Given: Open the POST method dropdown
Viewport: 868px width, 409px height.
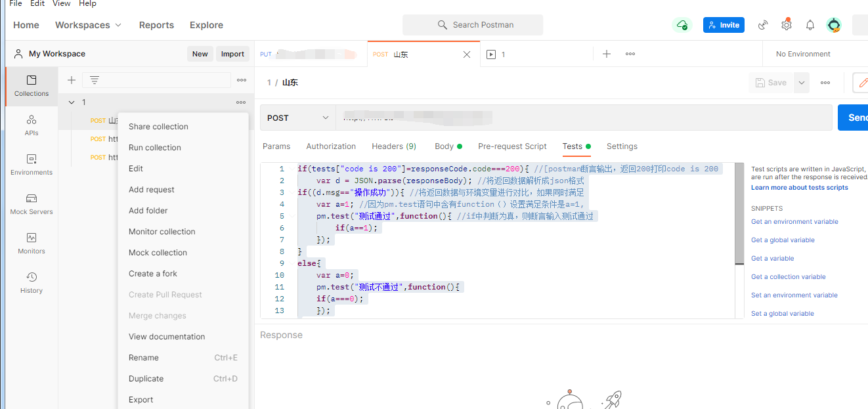Looking at the screenshot, I should pyautogui.click(x=298, y=118).
